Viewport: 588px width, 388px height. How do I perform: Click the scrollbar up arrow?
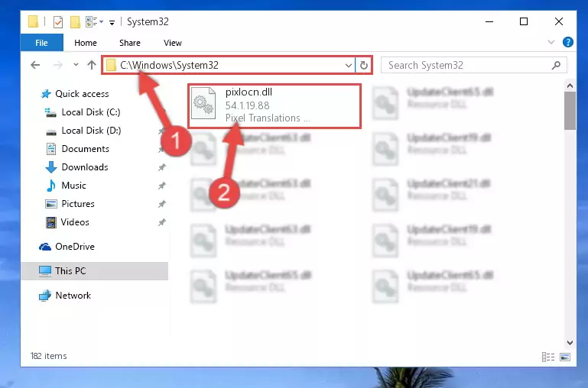570,86
